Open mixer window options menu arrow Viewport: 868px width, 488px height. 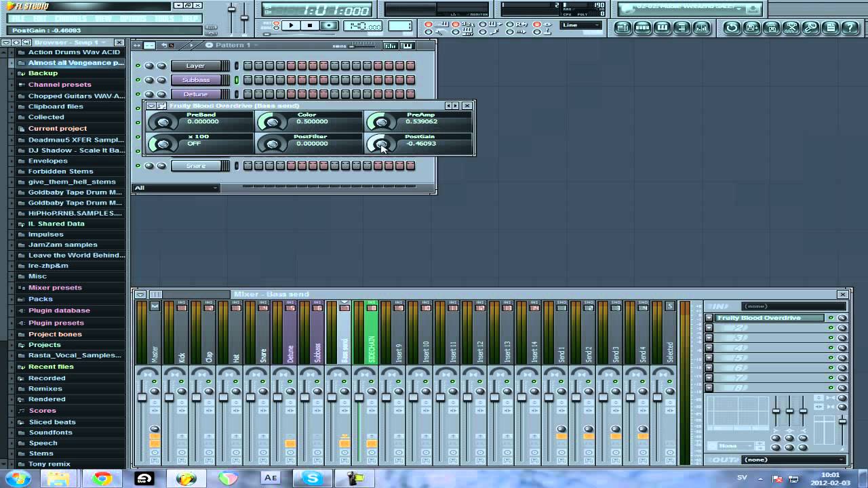[140, 294]
